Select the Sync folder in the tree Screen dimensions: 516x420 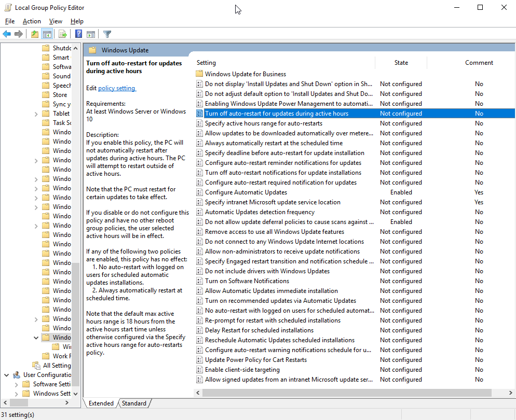click(62, 104)
